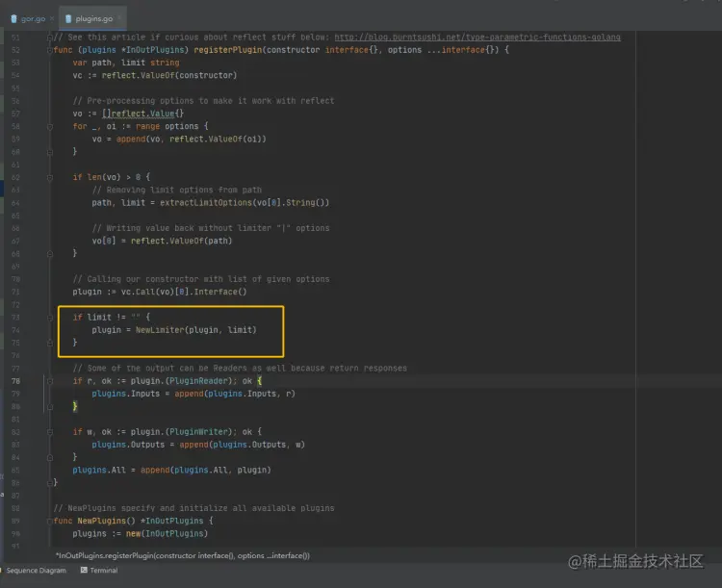The image size is (722, 588).
Task: Click fold end marker at line 75
Action: tap(50, 343)
